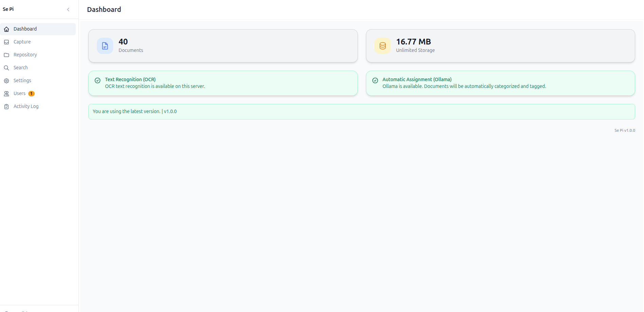Open Settings from the sidebar
Image resolution: width=644 pixels, height=312 pixels.
(x=38, y=81)
